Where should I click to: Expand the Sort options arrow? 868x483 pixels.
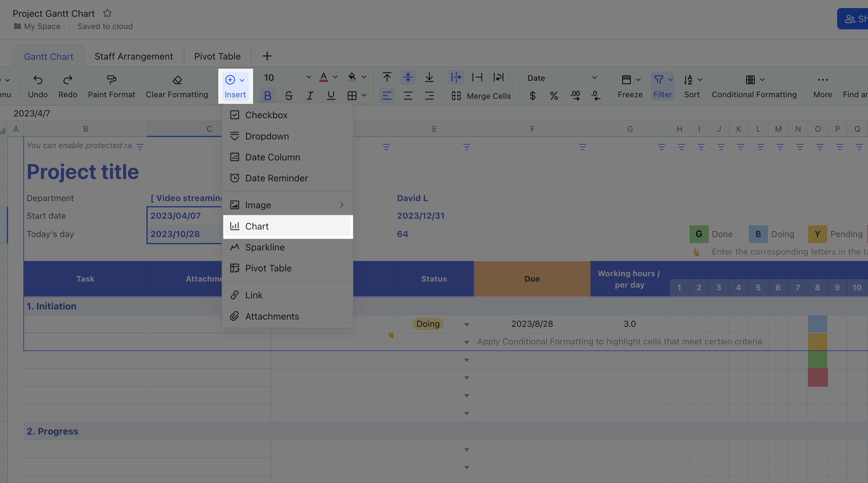tap(700, 80)
